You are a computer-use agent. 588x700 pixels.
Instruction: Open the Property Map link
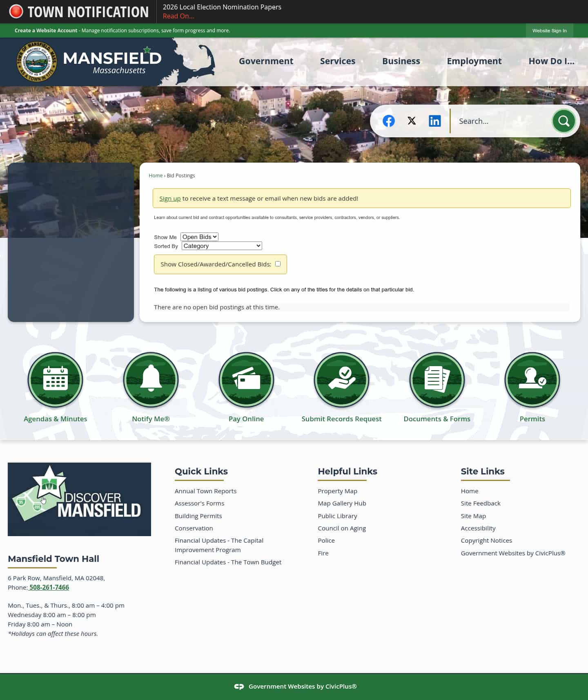[337, 491]
